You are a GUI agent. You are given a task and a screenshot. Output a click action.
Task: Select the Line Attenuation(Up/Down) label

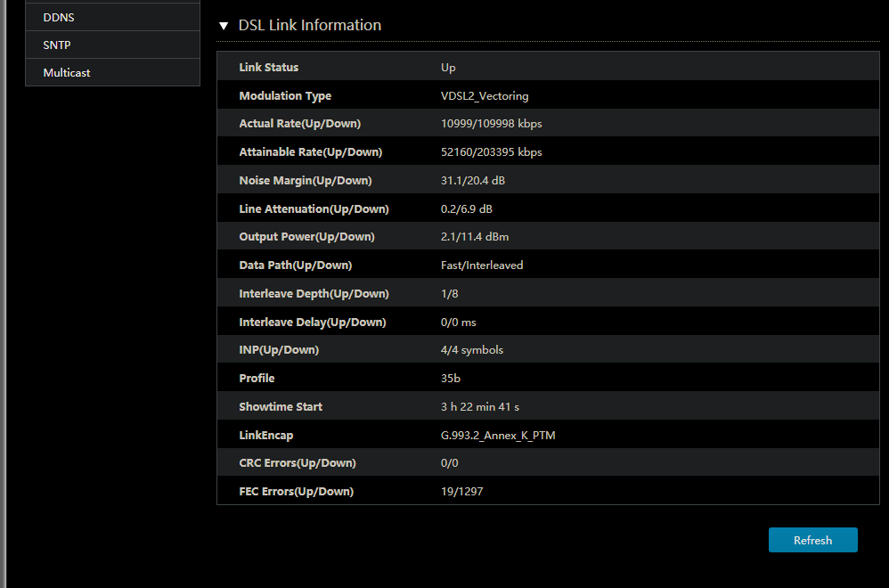tap(314, 208)
